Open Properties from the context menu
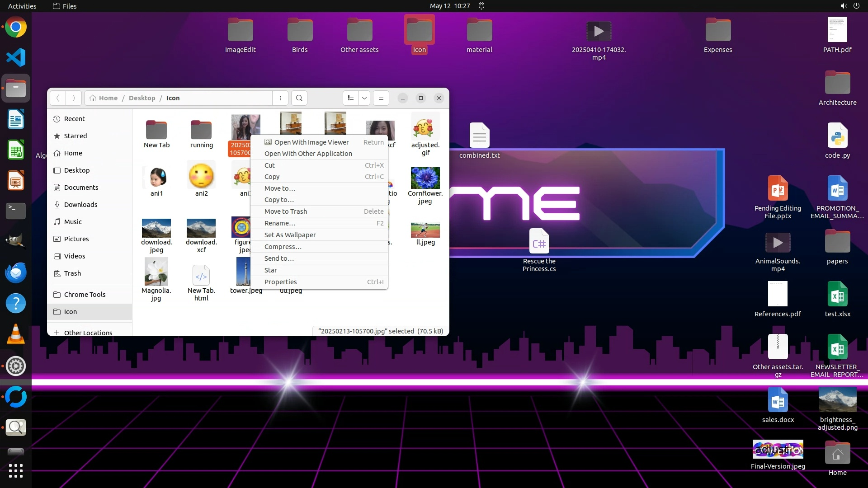The width and height of the screenshot is (868, 488). [x=280, y=282]
